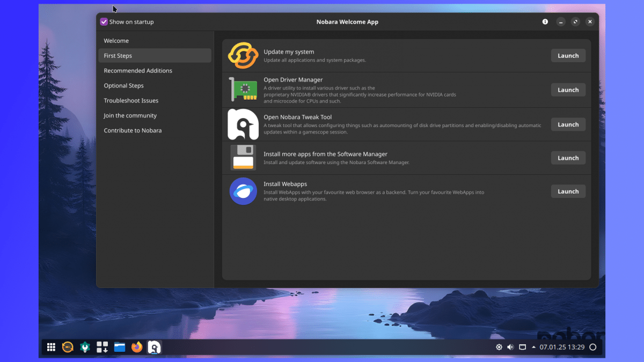Open the Contribute to Nobara section
644x362 pixels.
coord(155,131)
